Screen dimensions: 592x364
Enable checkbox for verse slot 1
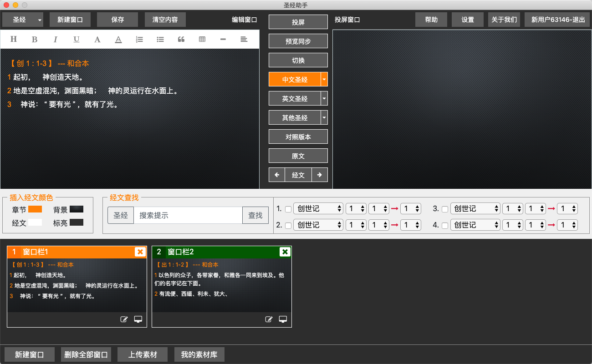[x=288, y=209]
